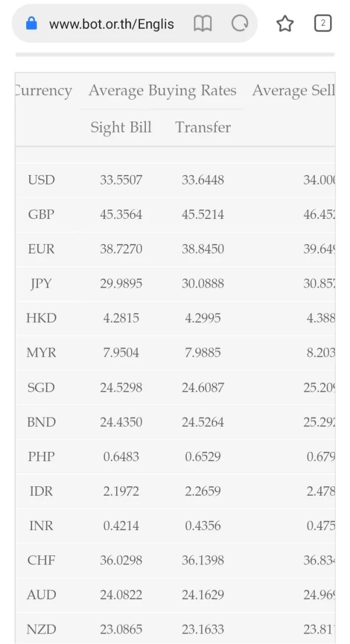Tap the Average Selling Rates header
This screenshot has width=350, height=644.
pyautogui.click(x=293, y=90)
